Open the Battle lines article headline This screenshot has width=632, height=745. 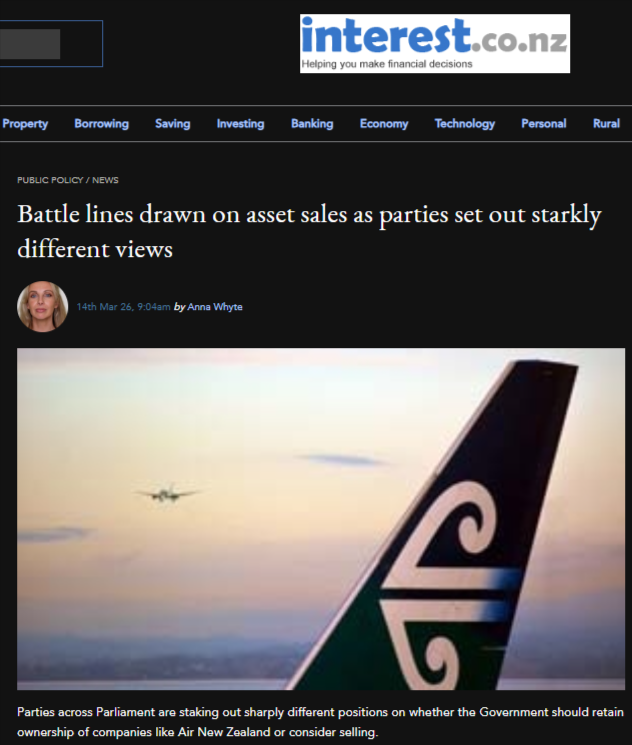[x=309, y=231]
